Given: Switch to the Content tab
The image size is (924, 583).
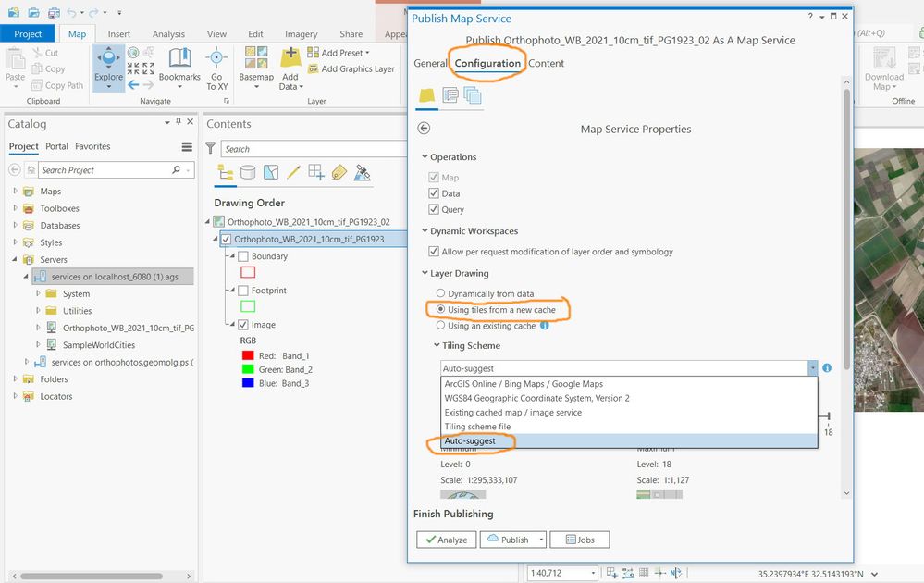Looking at the screenshot, I should 546,63.
